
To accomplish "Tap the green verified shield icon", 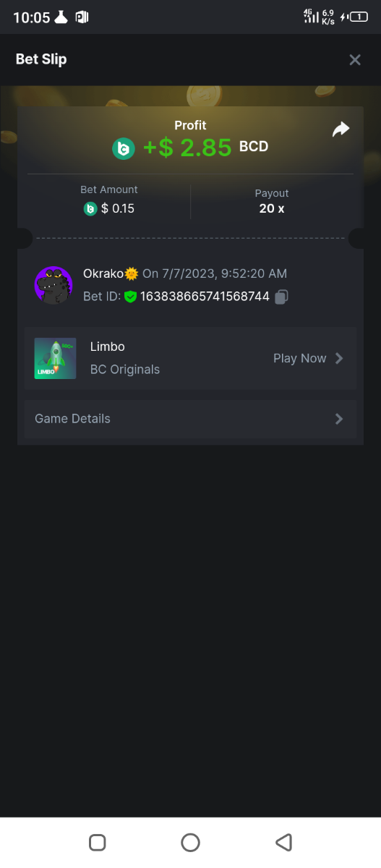I will tap(131, 297).
